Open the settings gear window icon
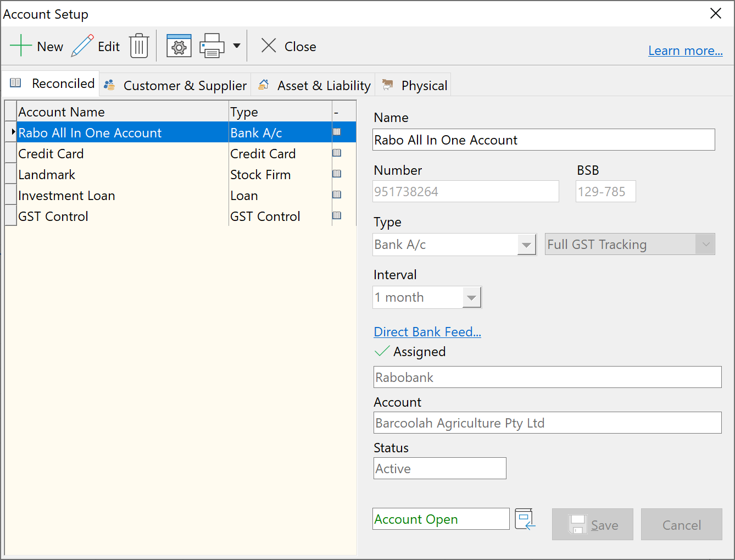The height and width of the screenshot is (560, 735). coord(179,46)
